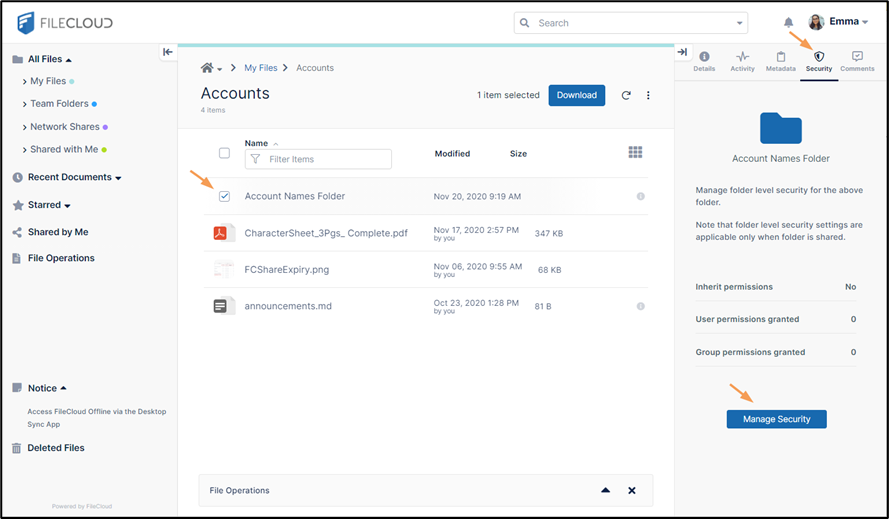Collapse the right details panel
The height and width of the screenshot is (519, 889).
[x=682, y=52]
